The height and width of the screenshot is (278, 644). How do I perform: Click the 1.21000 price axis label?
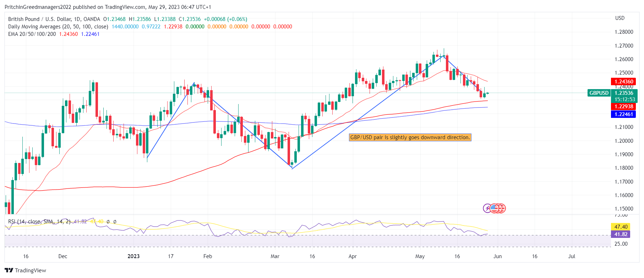click(x=624, y=127)
